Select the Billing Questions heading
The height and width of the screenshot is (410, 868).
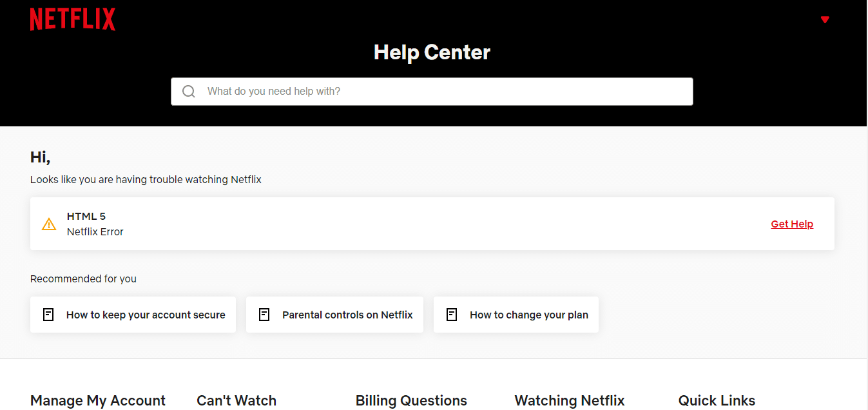pyautogui.click(x=411, y=401)
